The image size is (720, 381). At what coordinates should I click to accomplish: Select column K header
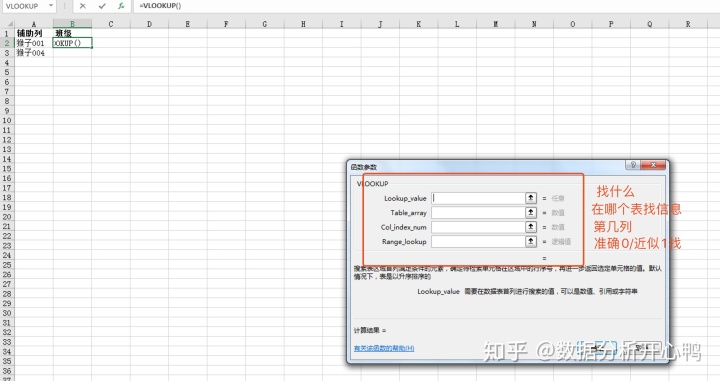418,24
